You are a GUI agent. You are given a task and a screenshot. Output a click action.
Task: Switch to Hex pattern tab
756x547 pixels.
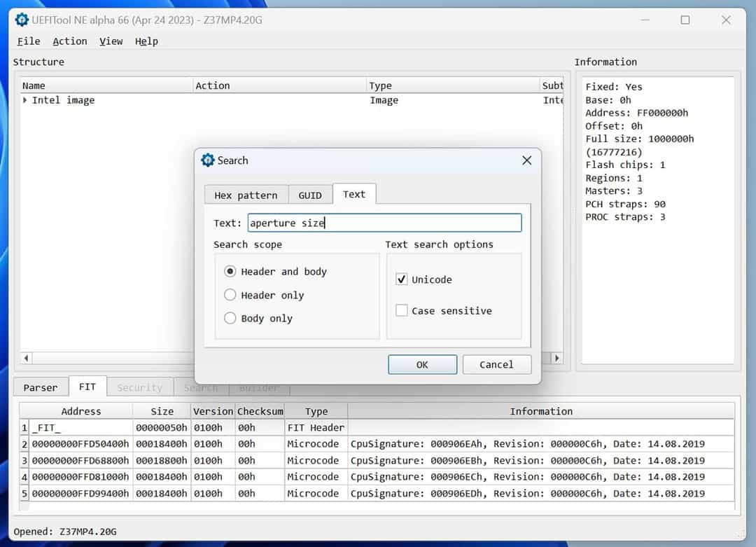point(246,195)
